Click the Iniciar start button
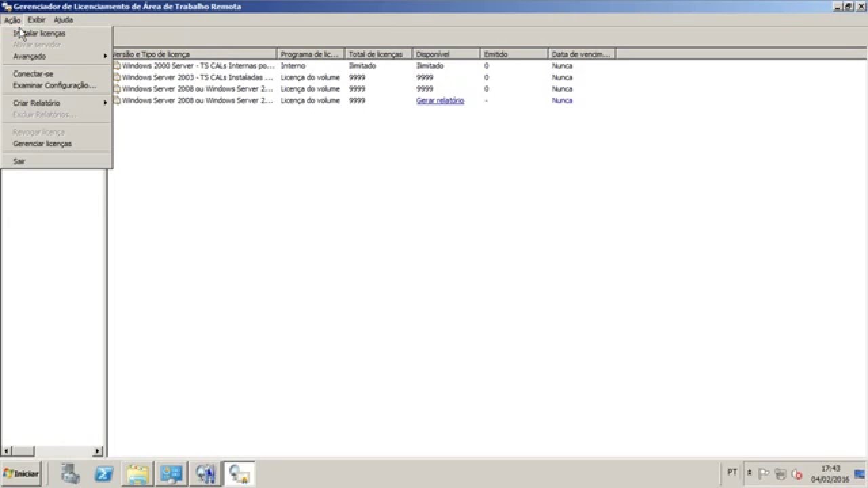 coord(22,473)
